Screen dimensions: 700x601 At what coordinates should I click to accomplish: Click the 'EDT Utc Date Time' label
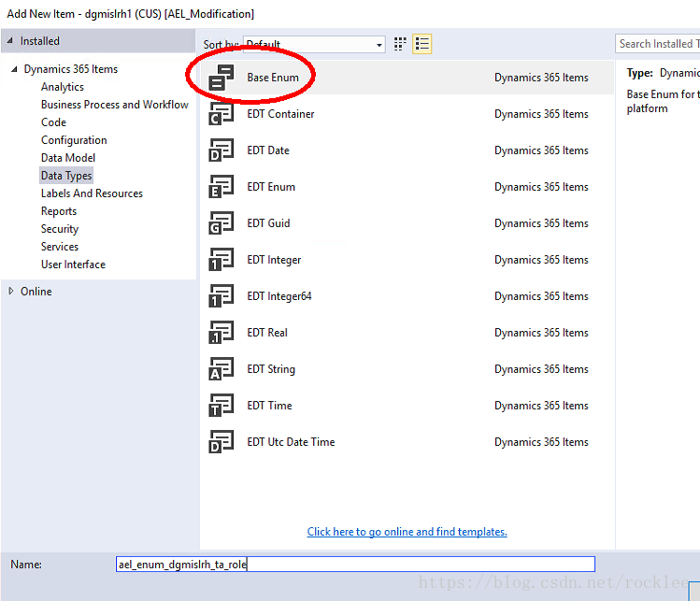291,442
